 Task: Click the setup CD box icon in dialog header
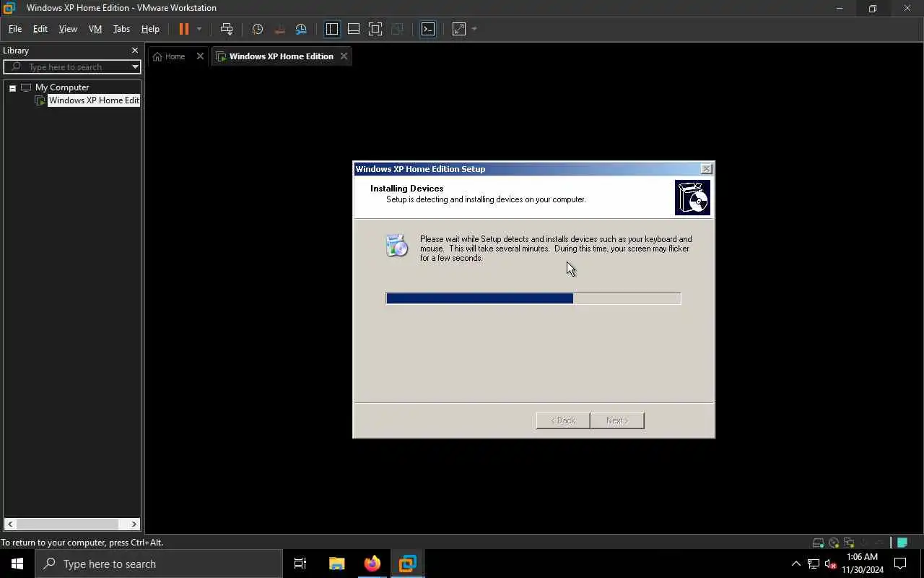pyautogui.click(x=692, y=198)
